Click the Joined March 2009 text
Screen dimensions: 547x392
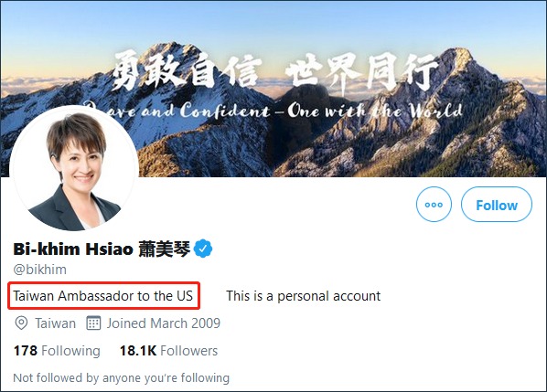(x=163, y=323)
